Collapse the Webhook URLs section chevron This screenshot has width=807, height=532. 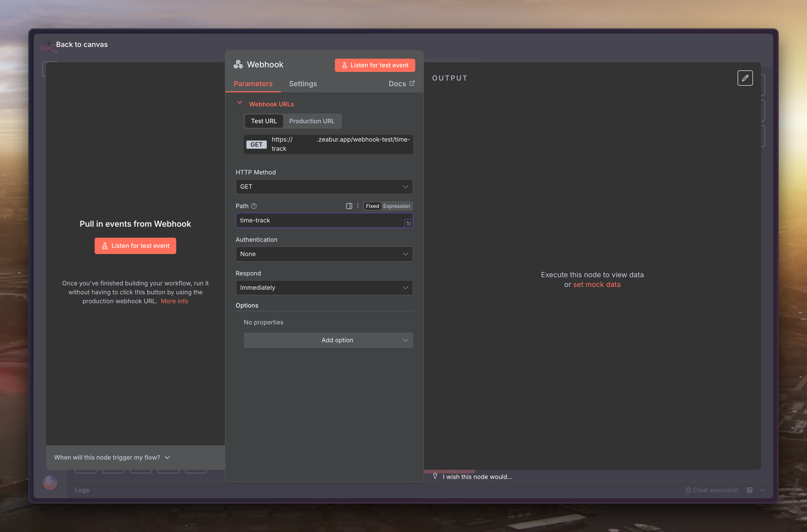point(239,103)
